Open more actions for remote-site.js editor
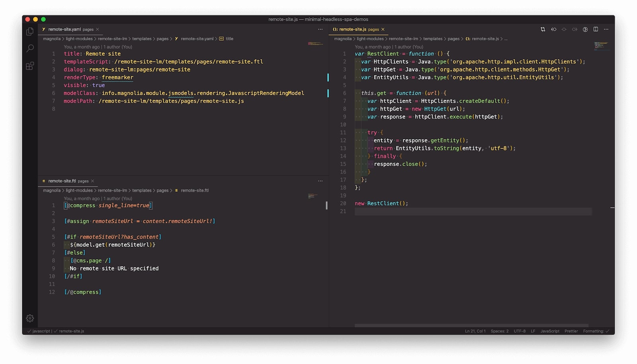Viewport: 637px width, 364px height. click(x=606, y=29)
